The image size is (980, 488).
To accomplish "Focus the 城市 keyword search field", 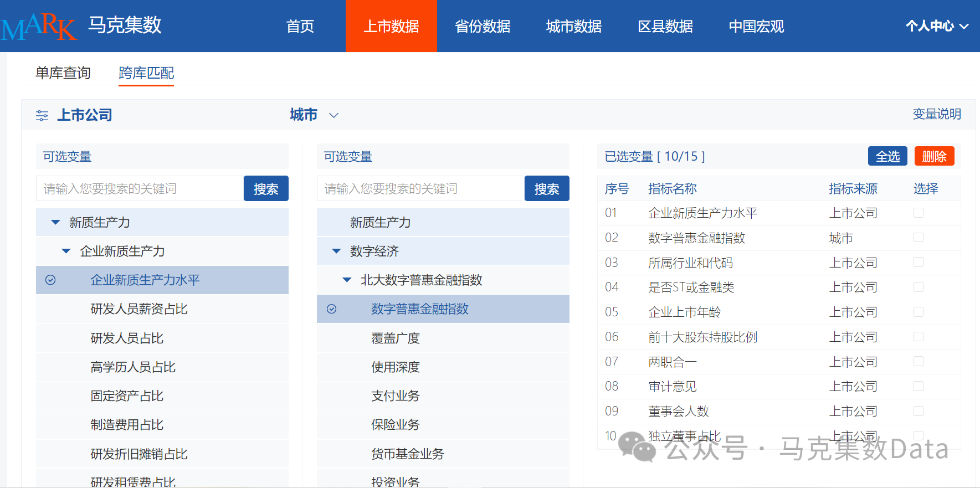I will pyautogui.click(x=420, y=189).
